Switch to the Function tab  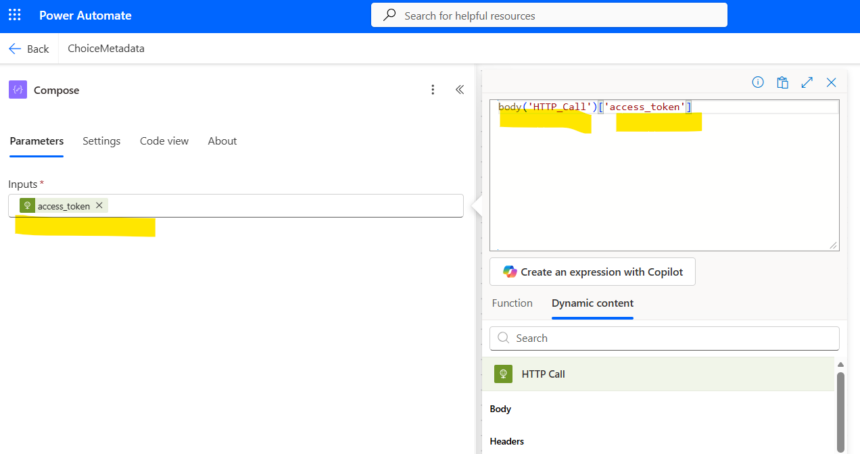tap(512, 303)
